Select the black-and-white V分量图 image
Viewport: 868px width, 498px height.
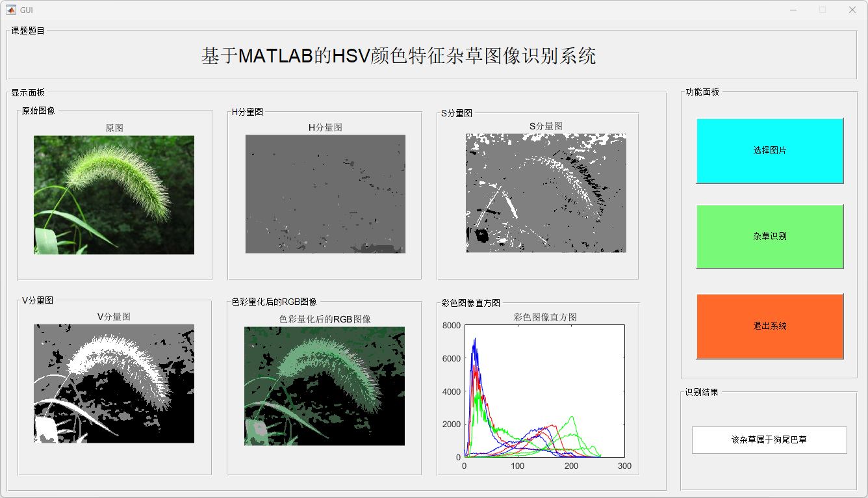114,384
